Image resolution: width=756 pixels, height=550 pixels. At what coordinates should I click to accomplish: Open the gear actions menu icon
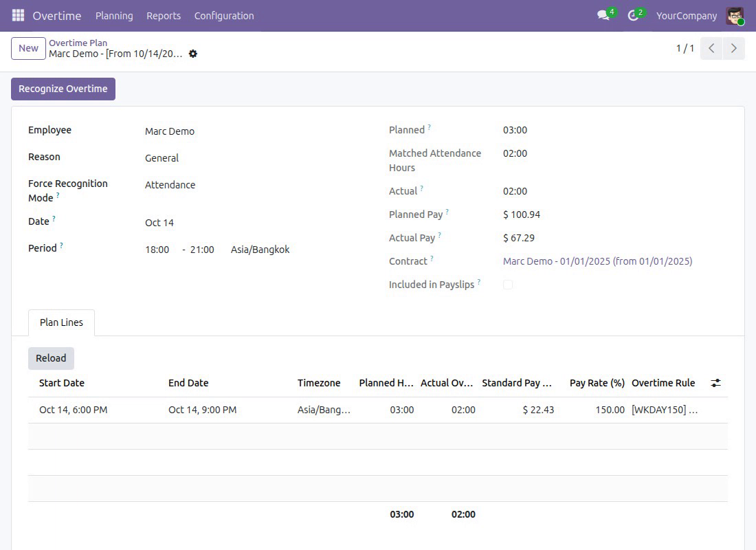193,54
